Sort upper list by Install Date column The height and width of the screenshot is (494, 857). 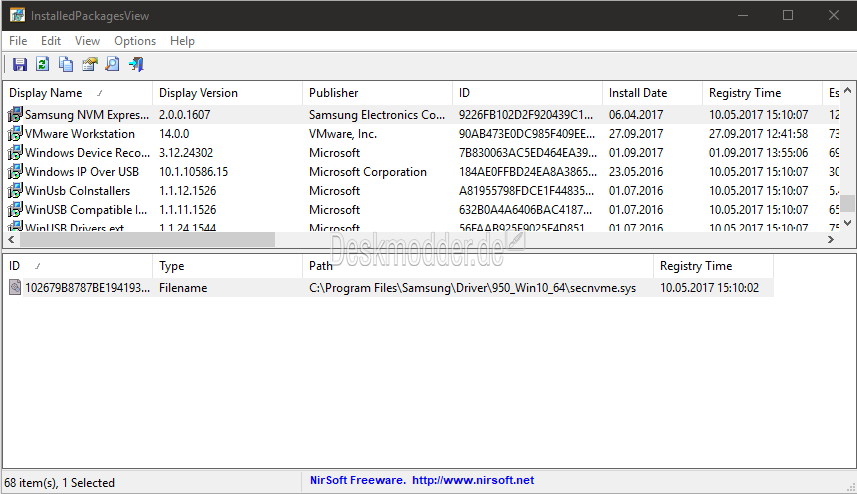[x=652, y=93]
